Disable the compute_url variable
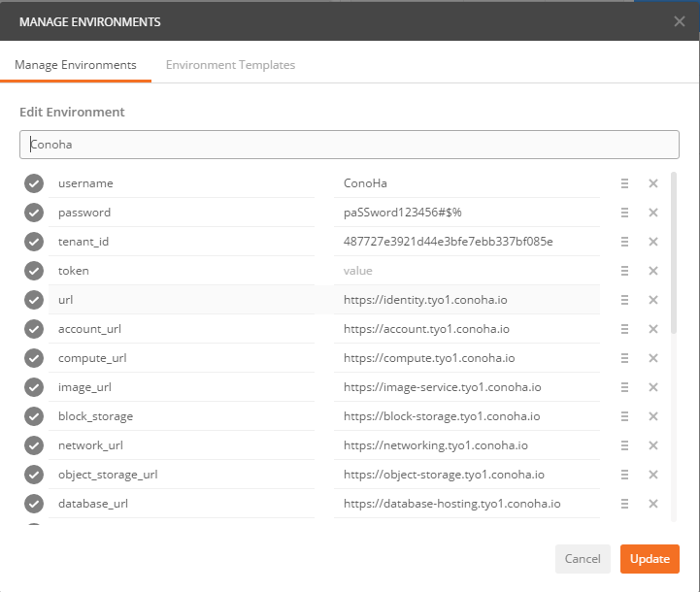 pos(34,358)
